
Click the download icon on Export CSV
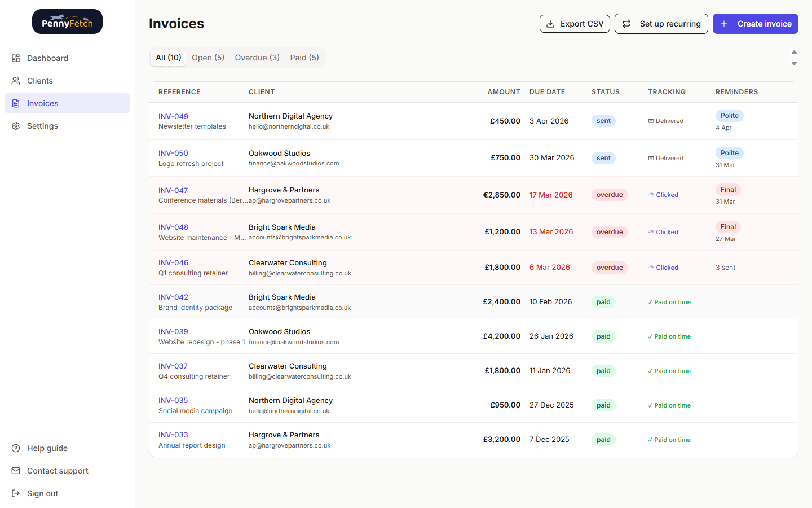pyautogui.click(x=550, y=24)
